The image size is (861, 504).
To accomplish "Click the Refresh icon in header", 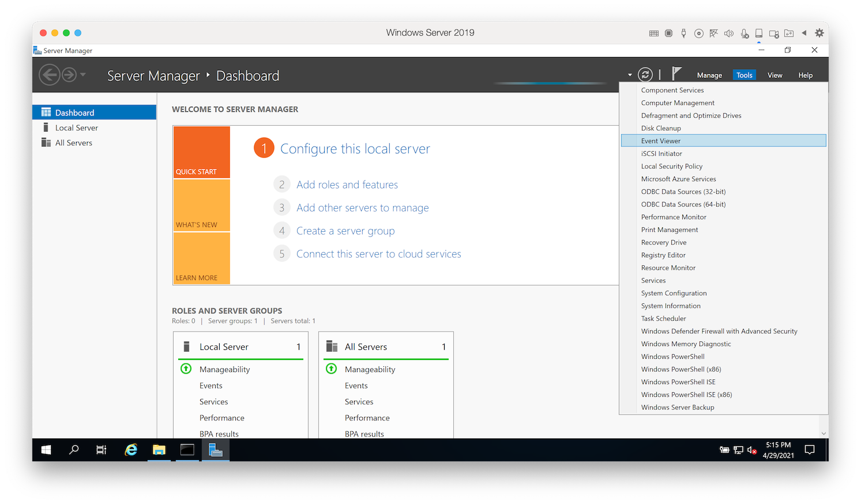I will pyautogui.click(x=645, y=74).
